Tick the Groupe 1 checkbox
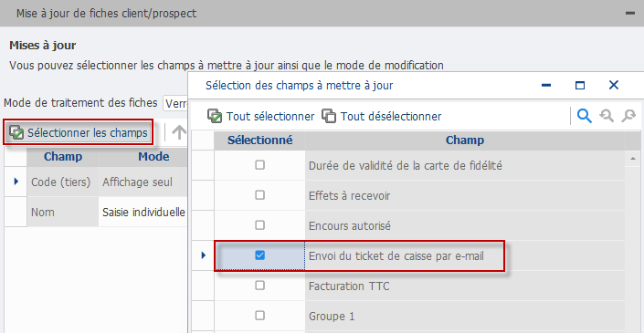The height and width of the screenshot is (333, 644). click(x=259, y=316)
